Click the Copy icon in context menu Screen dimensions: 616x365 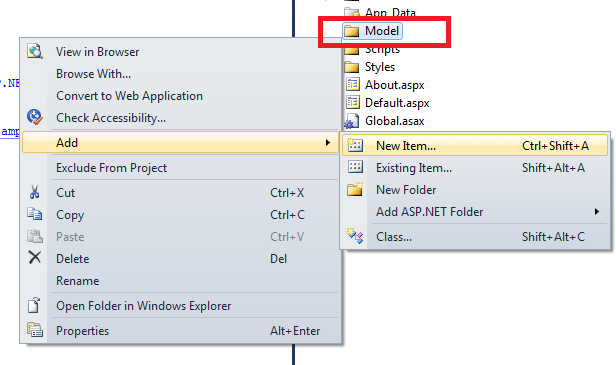(x=35, y=214)
